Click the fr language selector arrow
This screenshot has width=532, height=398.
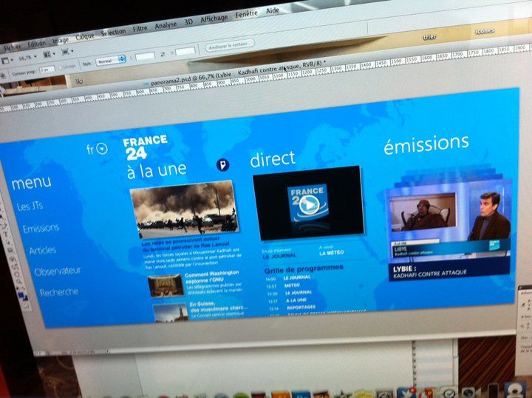[x=102, y=149]
